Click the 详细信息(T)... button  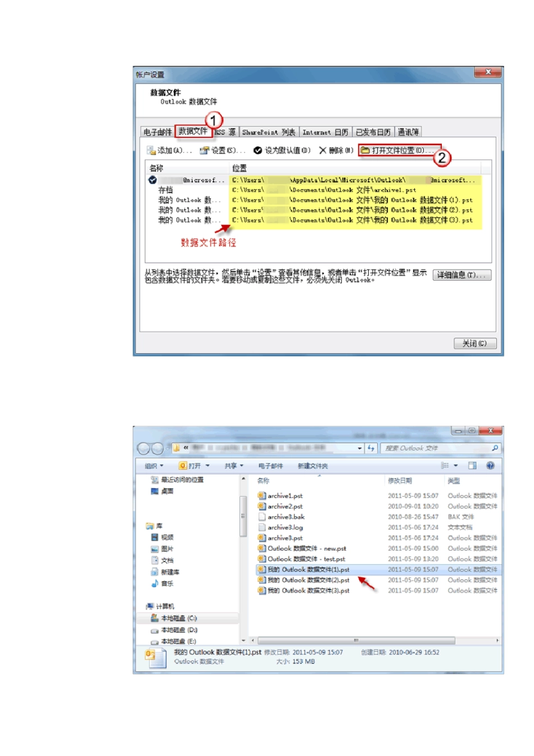pos(462,275)
